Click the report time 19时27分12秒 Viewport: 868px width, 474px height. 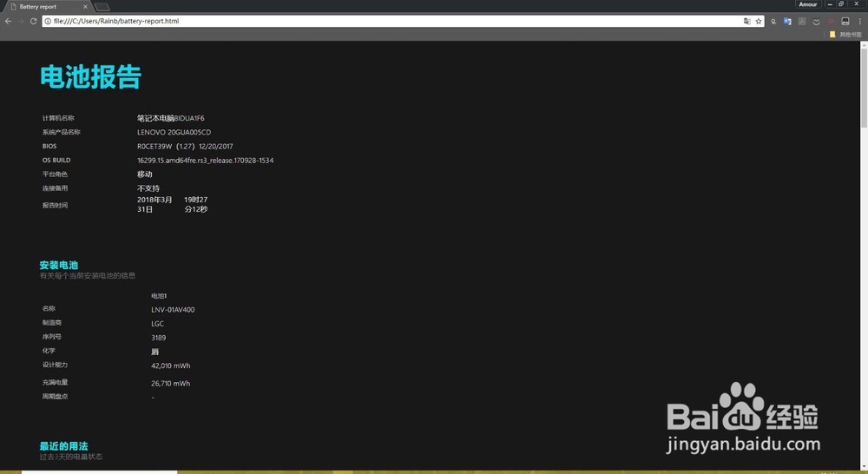click(196, 204)
